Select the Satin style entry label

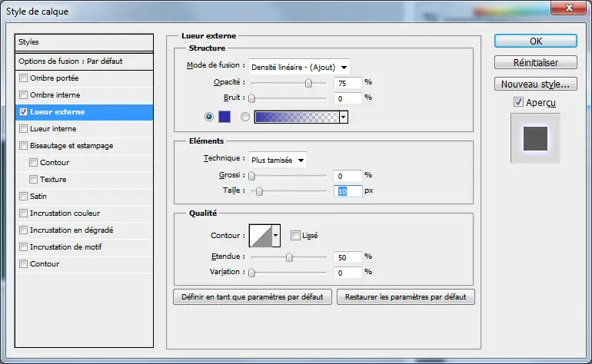pyautogui.click(x=38, y=196)
